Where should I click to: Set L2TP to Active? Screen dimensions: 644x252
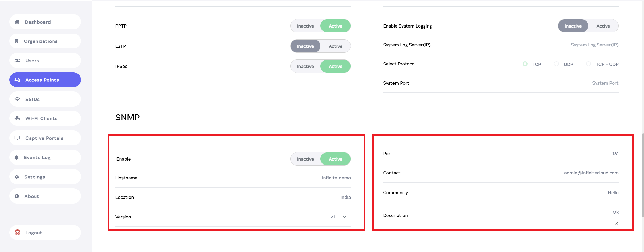(x=335, y=46)
